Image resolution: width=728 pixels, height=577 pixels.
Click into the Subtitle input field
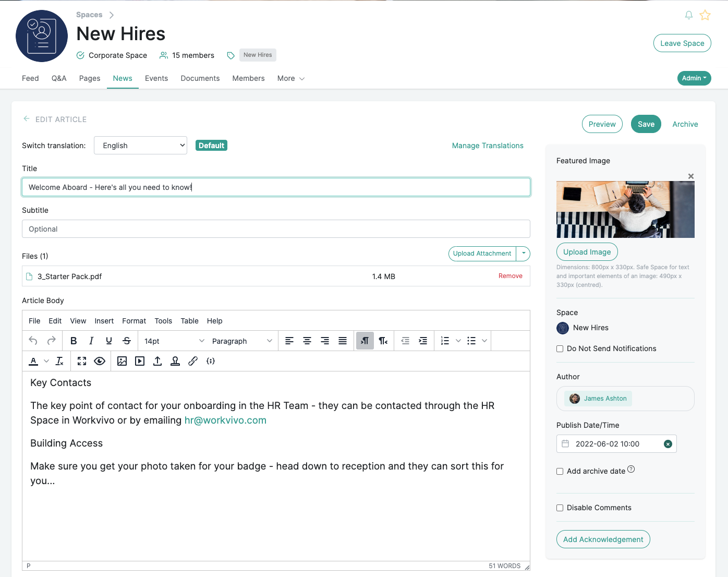[276, 229]
